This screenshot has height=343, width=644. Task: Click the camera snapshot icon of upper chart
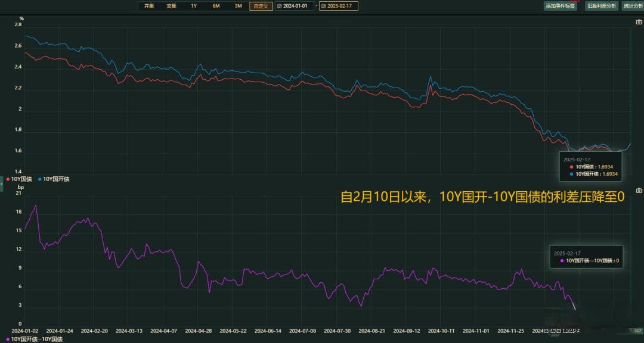point(639,22)
